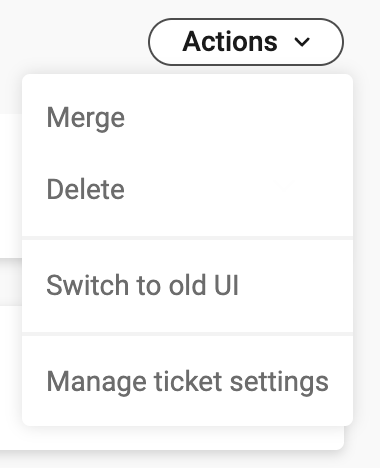Click the chevron arrow beside Actions
380x468 pixels.
[302, 42]
